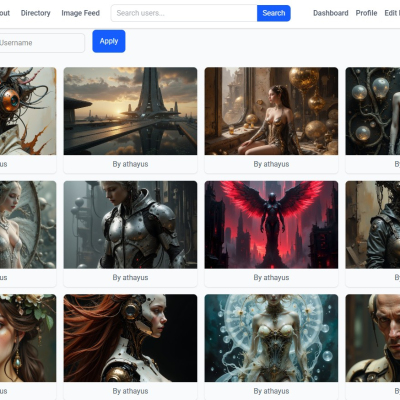Image resolution: width=400 pixels, height=400 pixels.
Task: Click the Username filter field
Action: point(42,43)
